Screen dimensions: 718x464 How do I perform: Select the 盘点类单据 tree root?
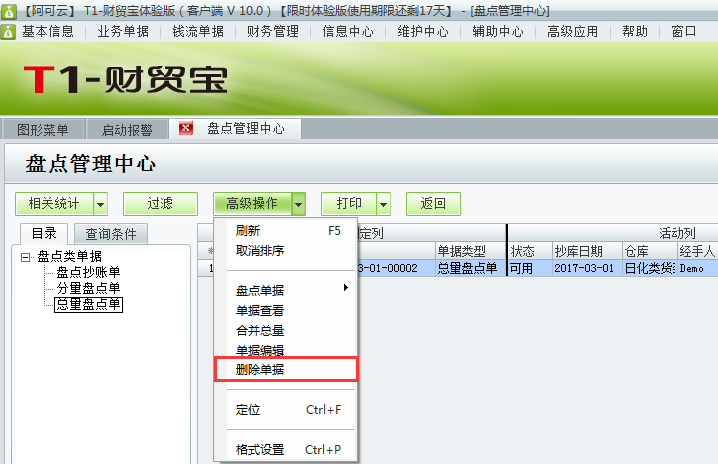point(70,257)
